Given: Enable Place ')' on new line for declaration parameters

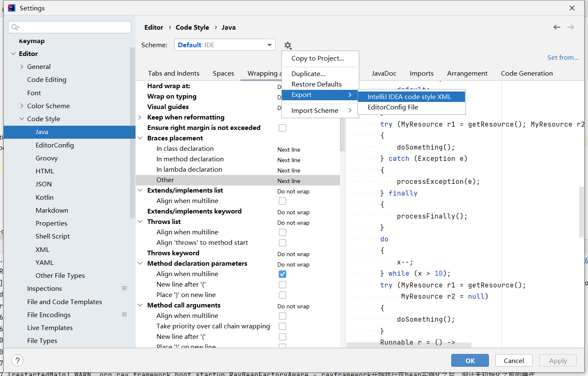Looking at the screenshot, I should coord(283,295).
